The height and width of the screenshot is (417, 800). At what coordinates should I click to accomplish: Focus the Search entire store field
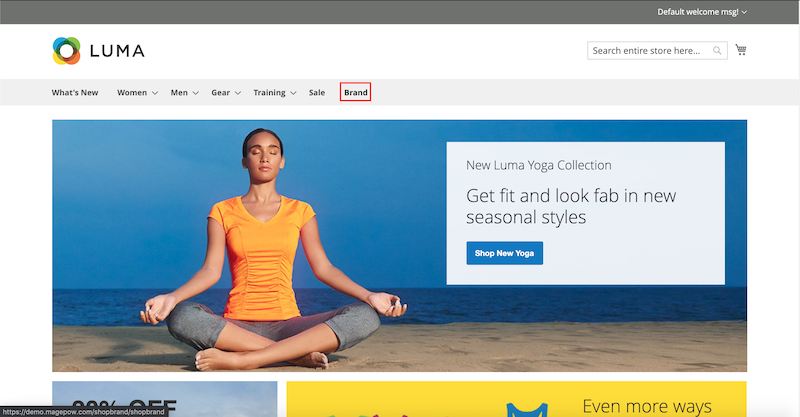648,50
